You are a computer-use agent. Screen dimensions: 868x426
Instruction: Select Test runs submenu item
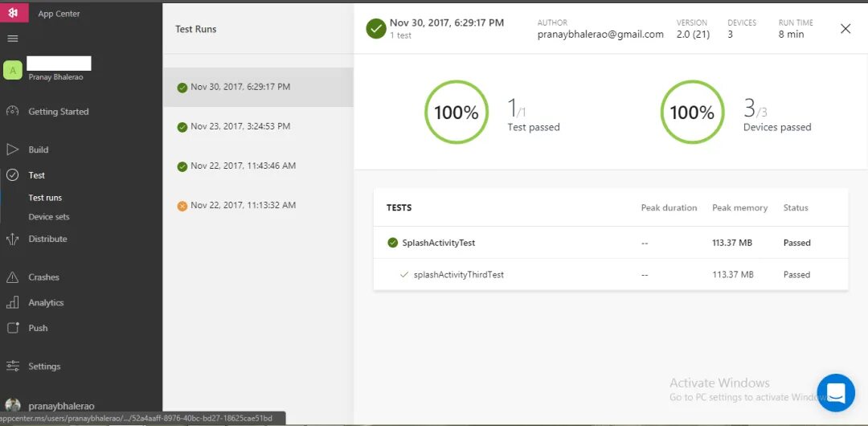click(45, 198)
